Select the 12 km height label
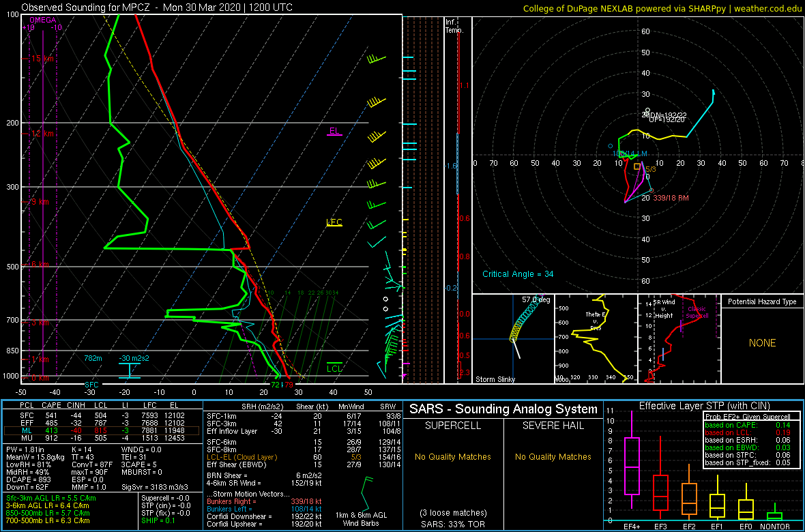The height and width of the screenshot is (532, 805). (x=42, y=134)
